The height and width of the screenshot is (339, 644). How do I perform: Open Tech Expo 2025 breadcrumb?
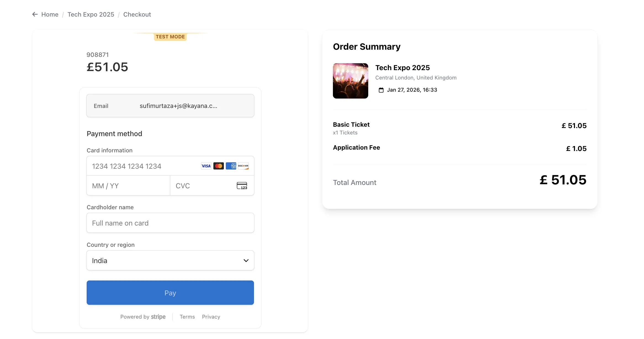(x=91, y=14)
